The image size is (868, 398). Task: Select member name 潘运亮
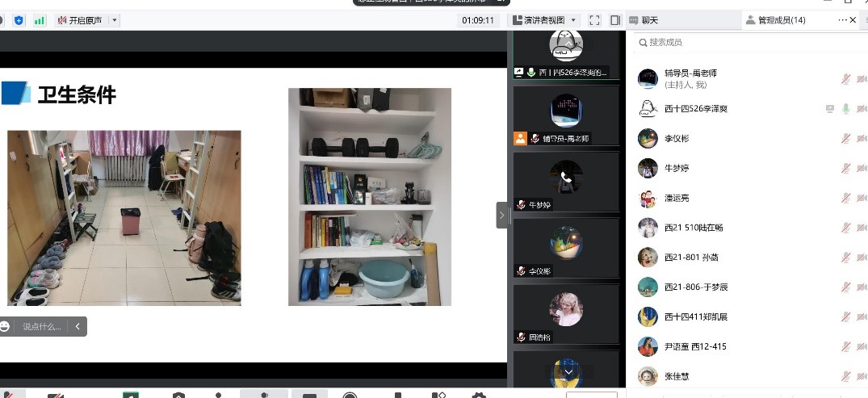(x=677, y=198)
